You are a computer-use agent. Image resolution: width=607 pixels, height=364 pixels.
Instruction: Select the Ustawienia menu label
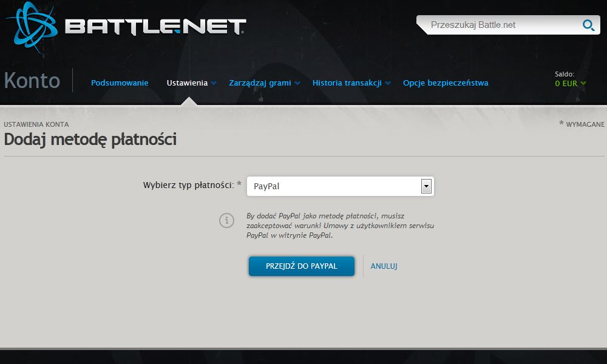tap(187, 83)
